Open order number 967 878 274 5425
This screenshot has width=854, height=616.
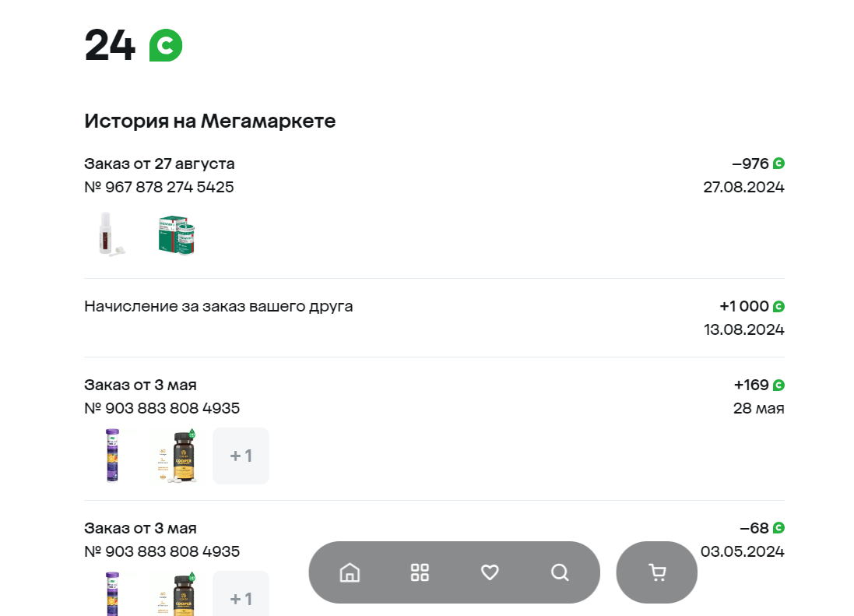click(159, 187)
